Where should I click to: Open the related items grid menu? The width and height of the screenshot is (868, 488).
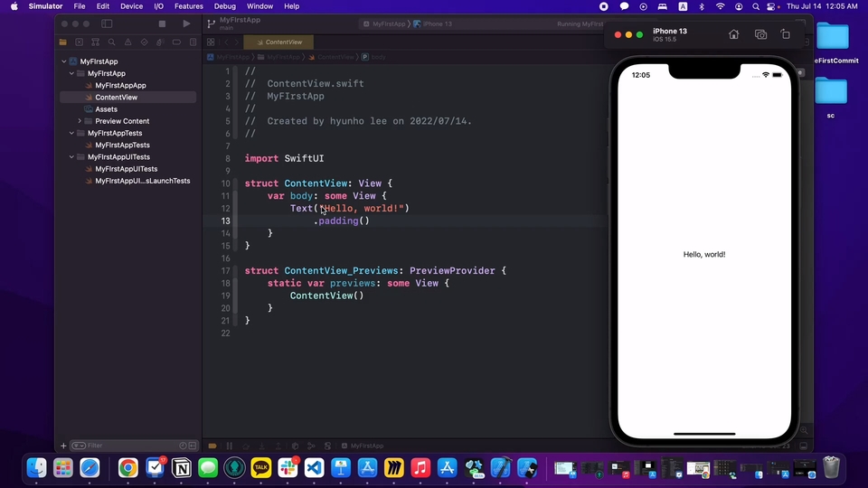coord(211,42)
